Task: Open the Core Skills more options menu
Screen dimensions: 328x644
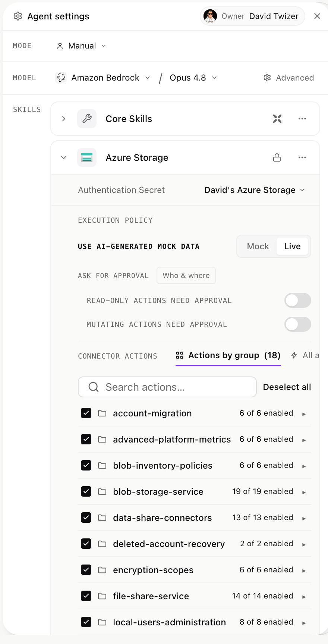Action: point(302,119)
